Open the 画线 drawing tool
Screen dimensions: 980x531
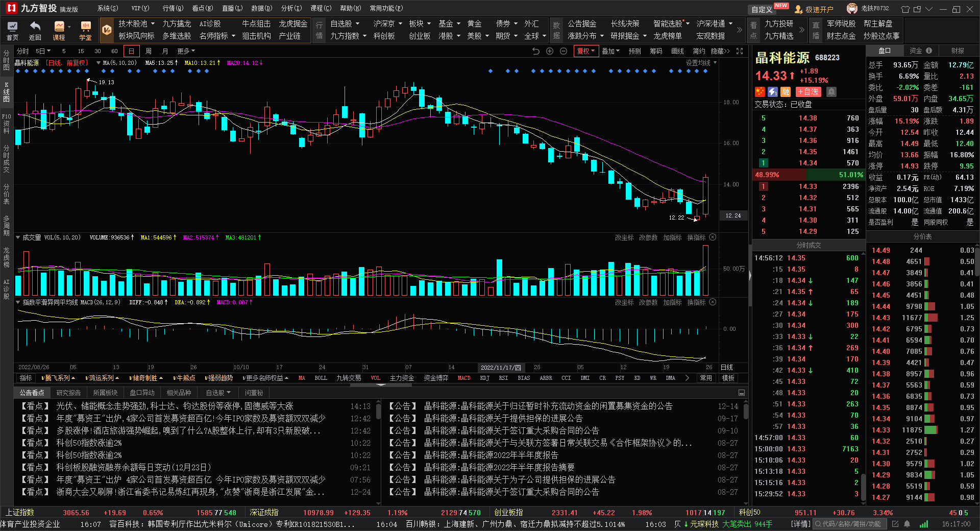coord(677,51)
